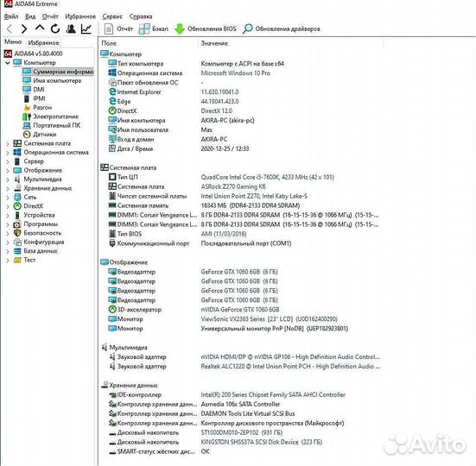Select the Дата / Время row
This screenshot has height=466, width=476.
pos(179,149)
